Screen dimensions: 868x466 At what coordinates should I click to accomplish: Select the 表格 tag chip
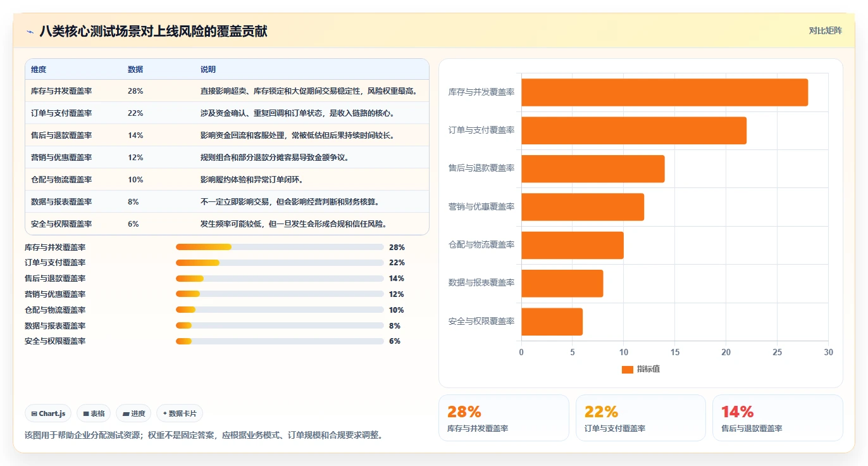[94, 413]
